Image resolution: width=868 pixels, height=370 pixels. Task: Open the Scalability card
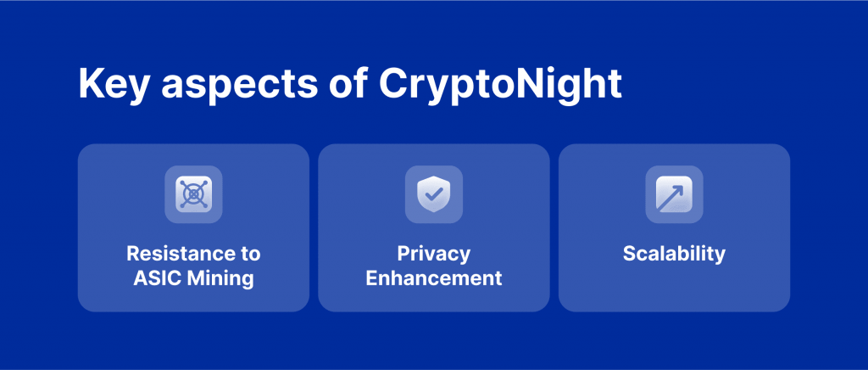click(x=674, y=227)
